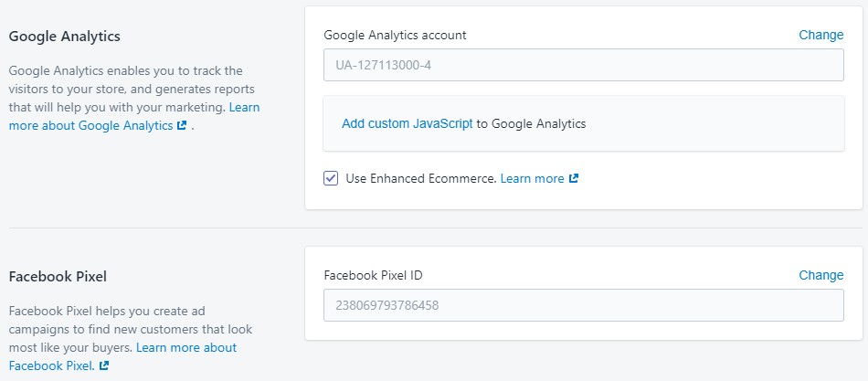Click the Facebook Pixel ID label
Image resolution: width=868 pixels, height=381 pixels.
click(373, 275)
